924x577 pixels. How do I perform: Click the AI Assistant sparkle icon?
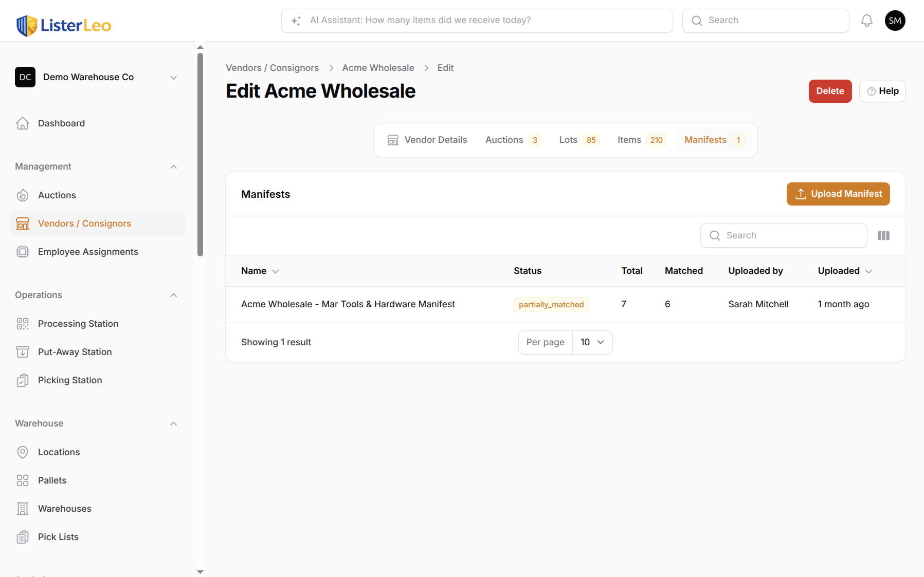click(x=296, y=21)
